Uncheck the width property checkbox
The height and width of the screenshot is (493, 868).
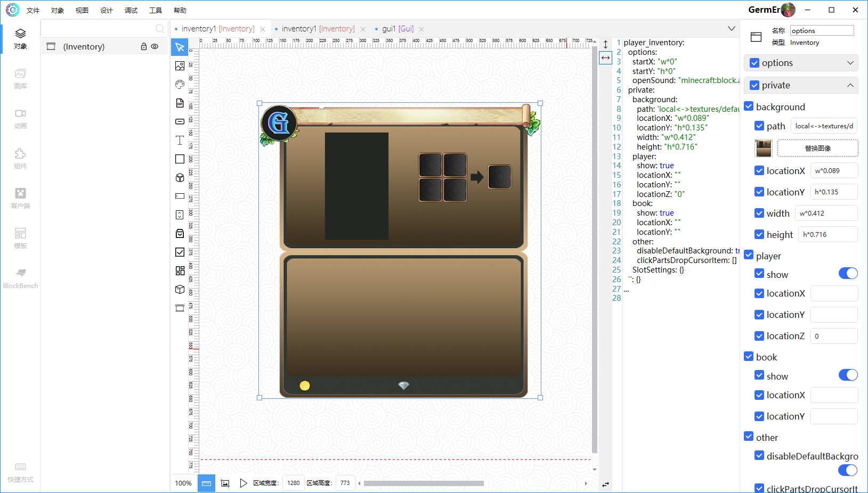pos(759,213)
